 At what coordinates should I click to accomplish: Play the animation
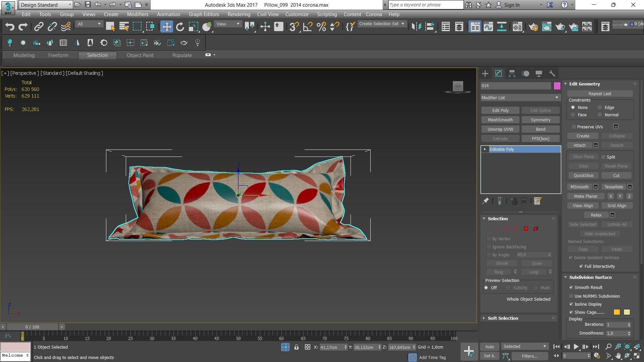pyautogui.click(x=576, y=347)
